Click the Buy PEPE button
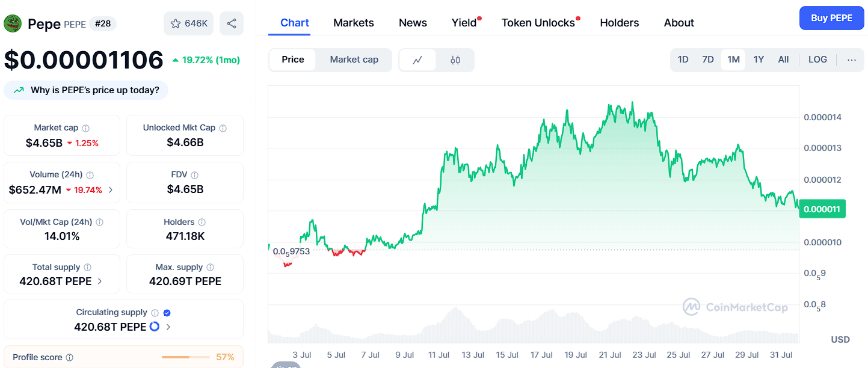Screen dimensions: 868x368 coord(832,18)
